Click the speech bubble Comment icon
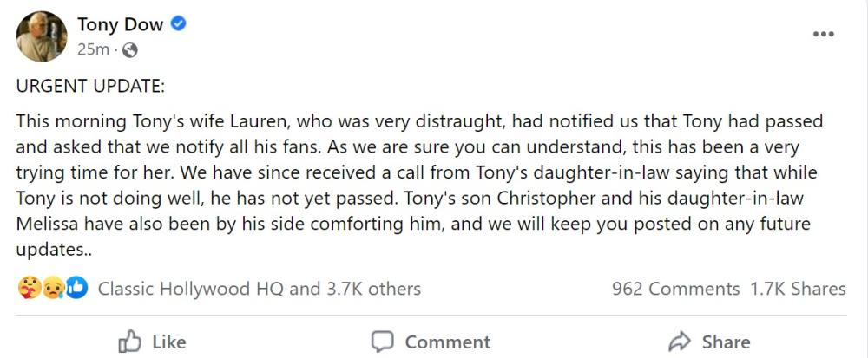 point(383,341)
